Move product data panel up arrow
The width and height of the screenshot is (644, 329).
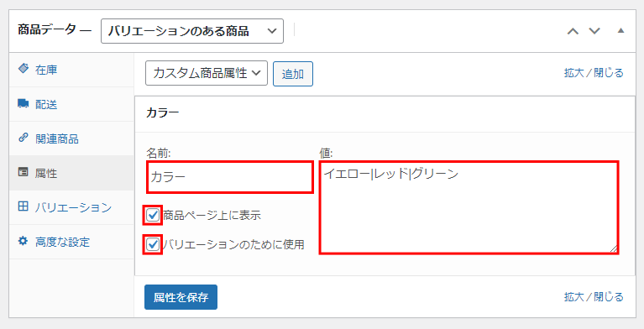[x=573, y=31]
